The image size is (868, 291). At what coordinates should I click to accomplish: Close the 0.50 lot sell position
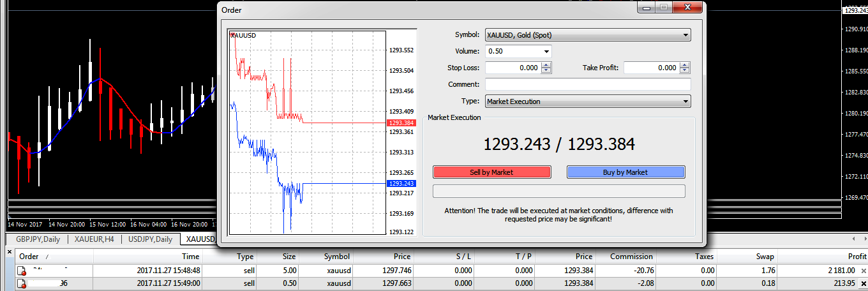(864, 283)
